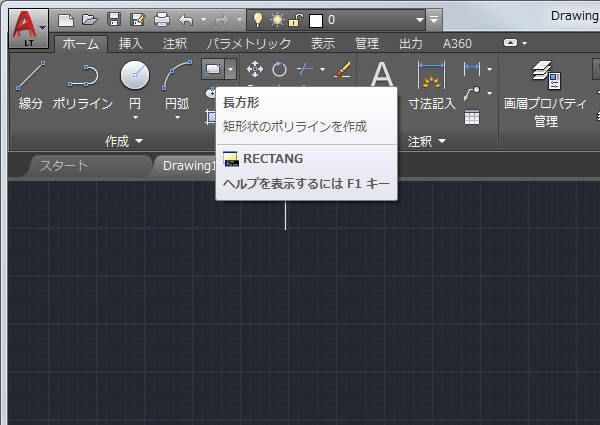Open the 管理 ribbon tab

367,44
